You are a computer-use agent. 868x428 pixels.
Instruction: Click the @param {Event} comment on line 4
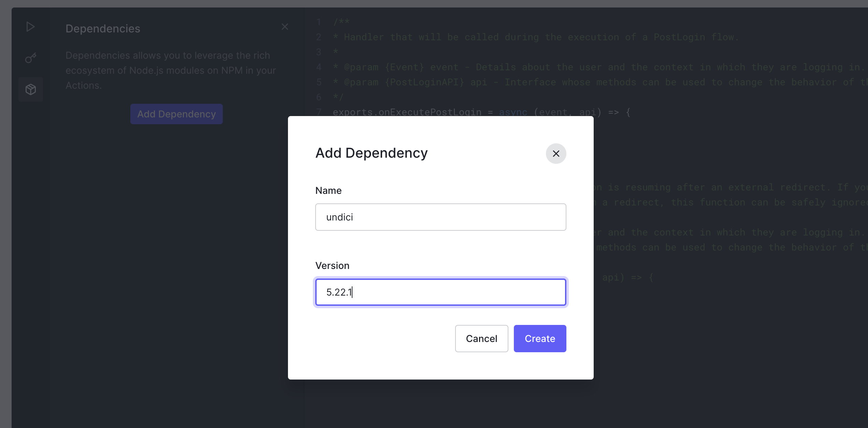[600, 67]
